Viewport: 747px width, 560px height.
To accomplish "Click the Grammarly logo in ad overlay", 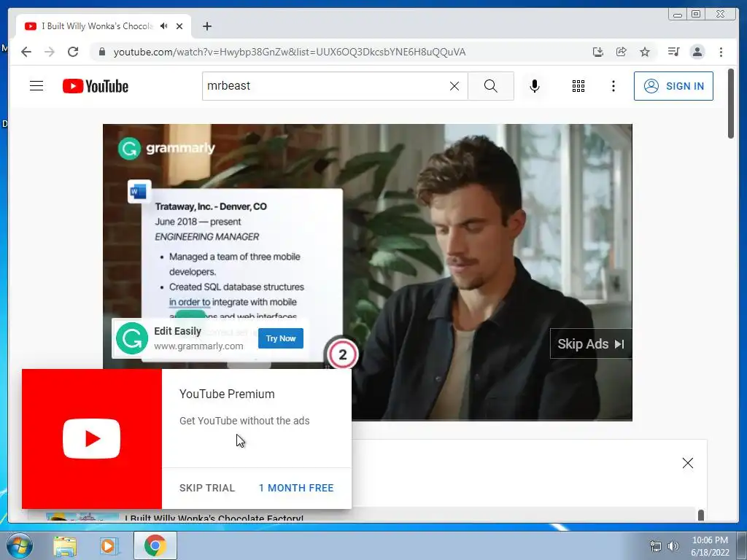I will coord(132,338).
